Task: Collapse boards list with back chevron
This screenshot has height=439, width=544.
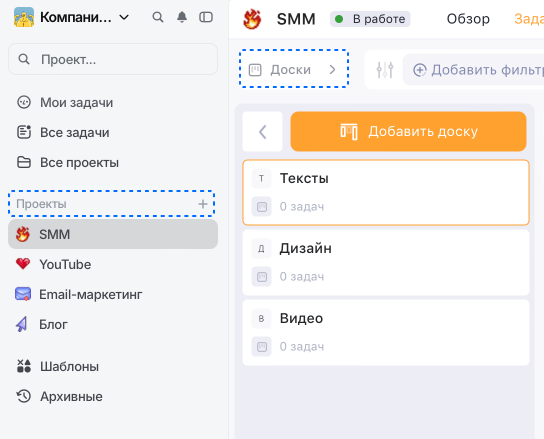Action: (x=263, y=132)
